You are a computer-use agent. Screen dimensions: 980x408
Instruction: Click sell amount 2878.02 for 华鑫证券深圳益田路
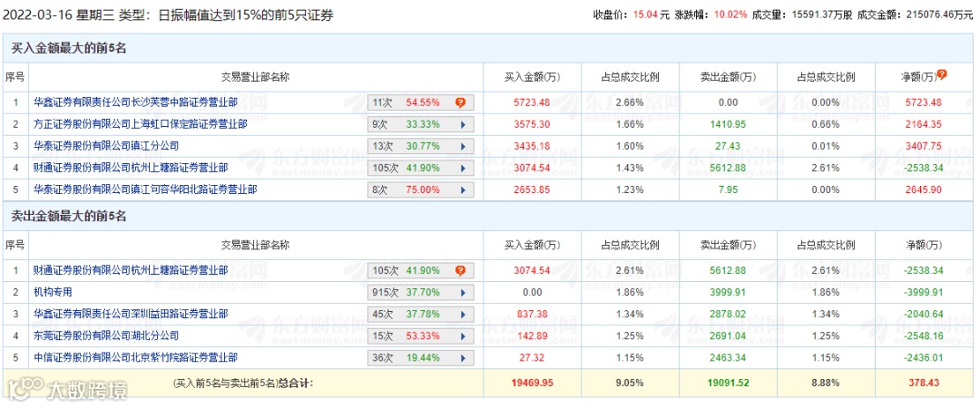(x=728, y=314)
